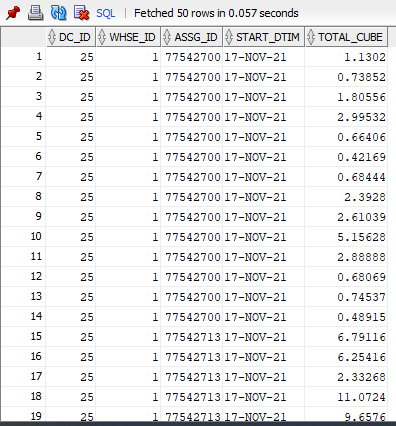Click the delete row red X icon

click(81, 13)
